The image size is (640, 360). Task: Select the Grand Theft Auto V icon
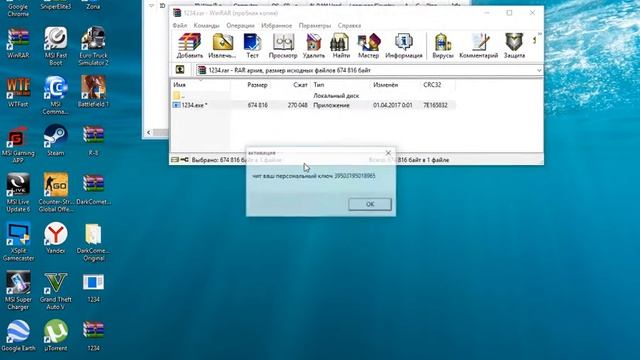tap(56, 291)
